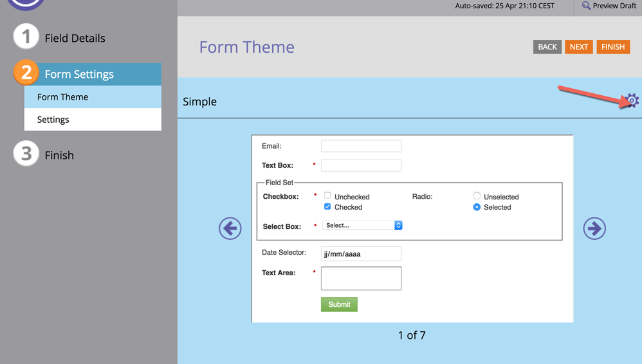Advance to next theme with right arrow

(594, 228)
